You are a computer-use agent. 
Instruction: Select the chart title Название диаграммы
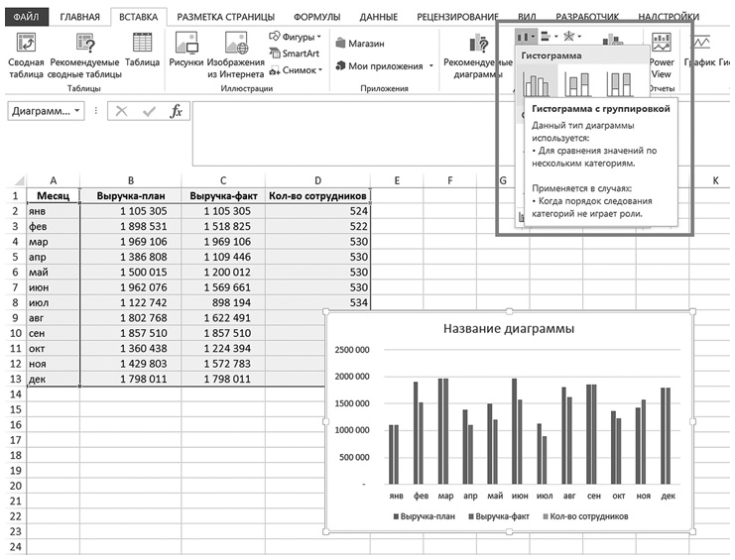(509, 329)
